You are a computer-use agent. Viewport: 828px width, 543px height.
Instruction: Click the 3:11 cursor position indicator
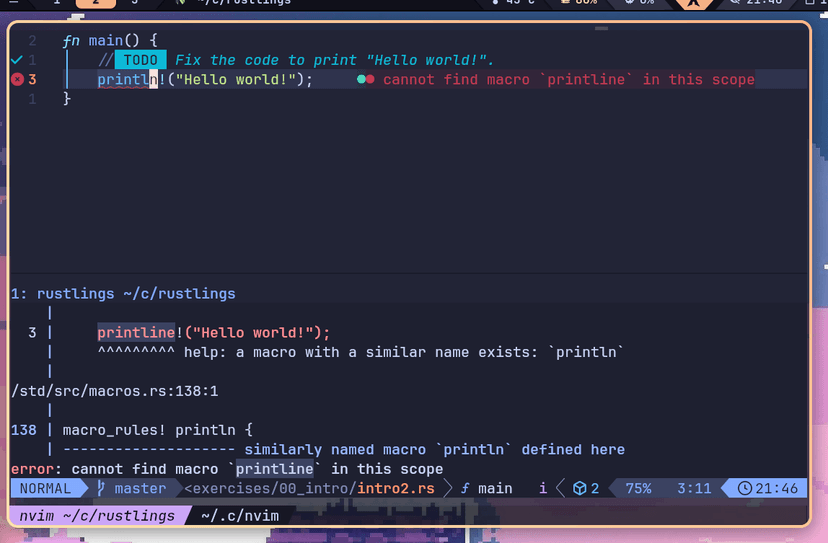[693, 489]
